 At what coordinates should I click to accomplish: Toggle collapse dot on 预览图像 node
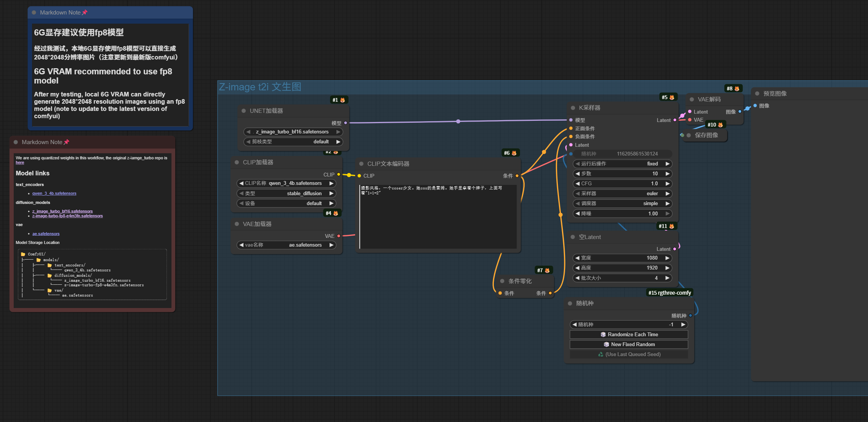(x=757, y=94)
